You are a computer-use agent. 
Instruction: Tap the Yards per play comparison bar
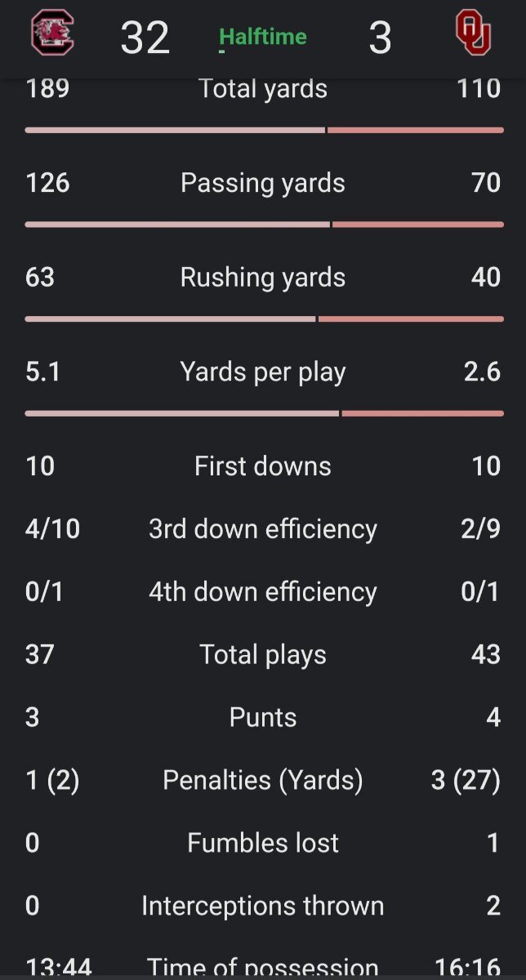coord(264,413)
